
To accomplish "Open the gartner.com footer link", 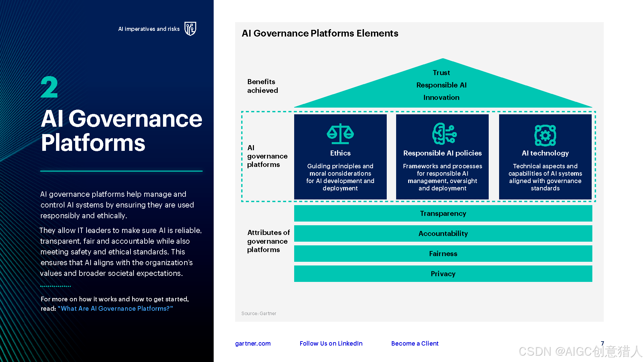I will (x=253, y=343).
